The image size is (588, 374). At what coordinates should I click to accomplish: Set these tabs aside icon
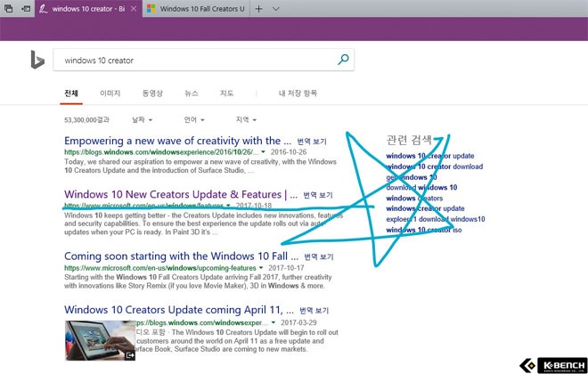(x=26, y=9)
